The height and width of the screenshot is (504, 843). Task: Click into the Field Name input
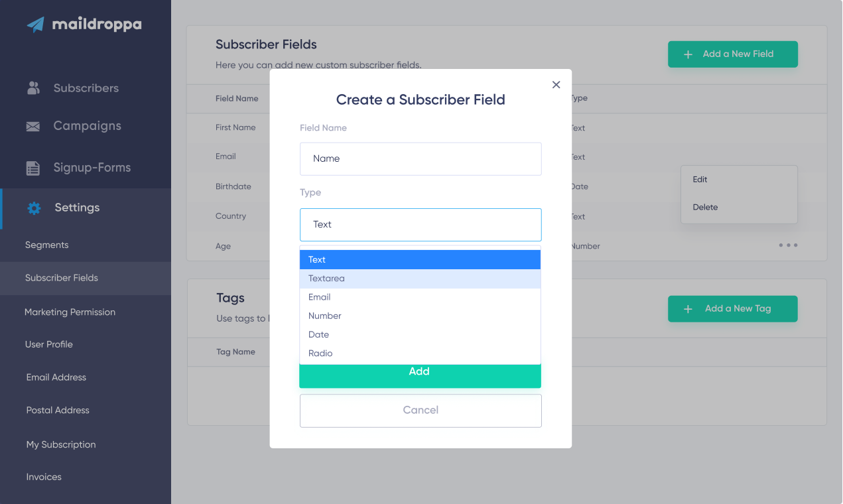(x=421, y=159)
